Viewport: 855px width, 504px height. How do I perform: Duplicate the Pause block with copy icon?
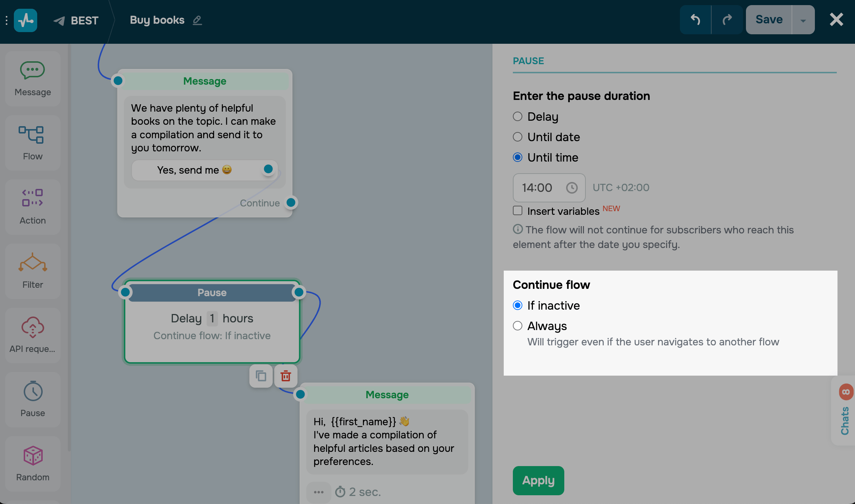coord(261,376)
